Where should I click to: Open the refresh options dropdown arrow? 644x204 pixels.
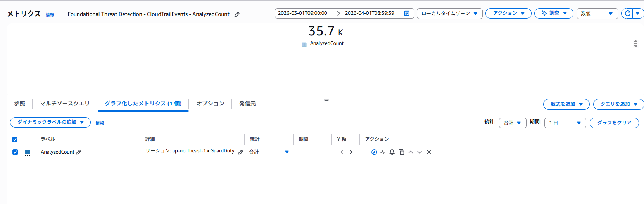pyautogui.click(x=638, y=13)
